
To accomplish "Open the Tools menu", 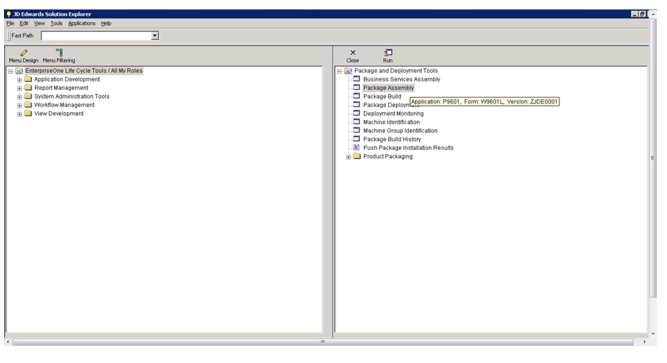I will pos(57,23).
